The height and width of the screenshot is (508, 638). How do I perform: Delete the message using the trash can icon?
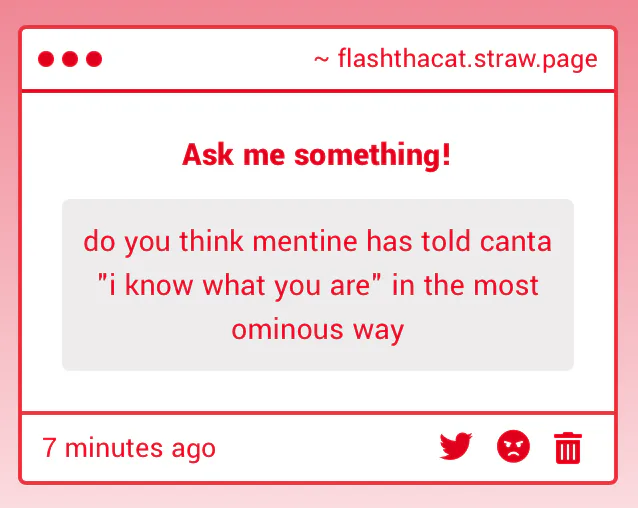click(568, 447)
